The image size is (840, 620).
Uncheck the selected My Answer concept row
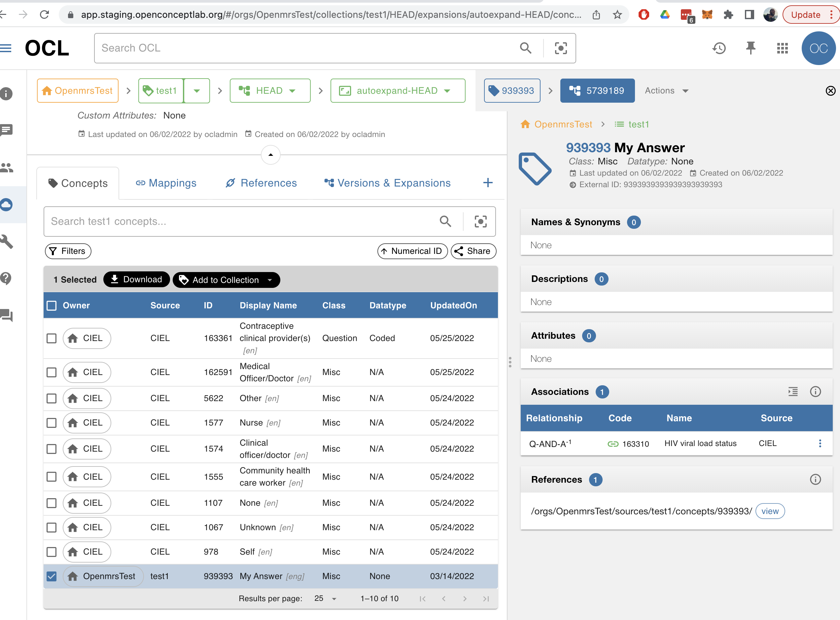[x=52, y=576]
